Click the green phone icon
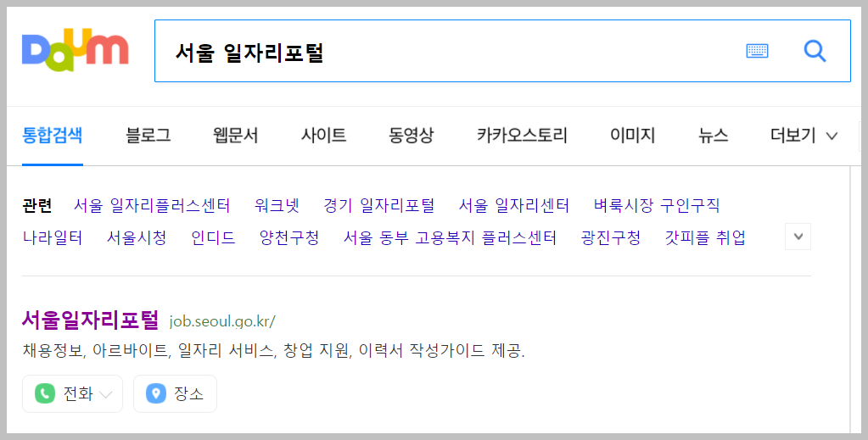 (x=45, y=393)
